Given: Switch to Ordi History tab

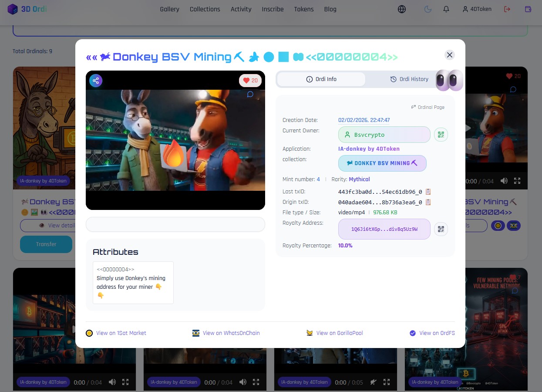Looking at the screenshot, I should pyautogui.click(x=409, y=79).
